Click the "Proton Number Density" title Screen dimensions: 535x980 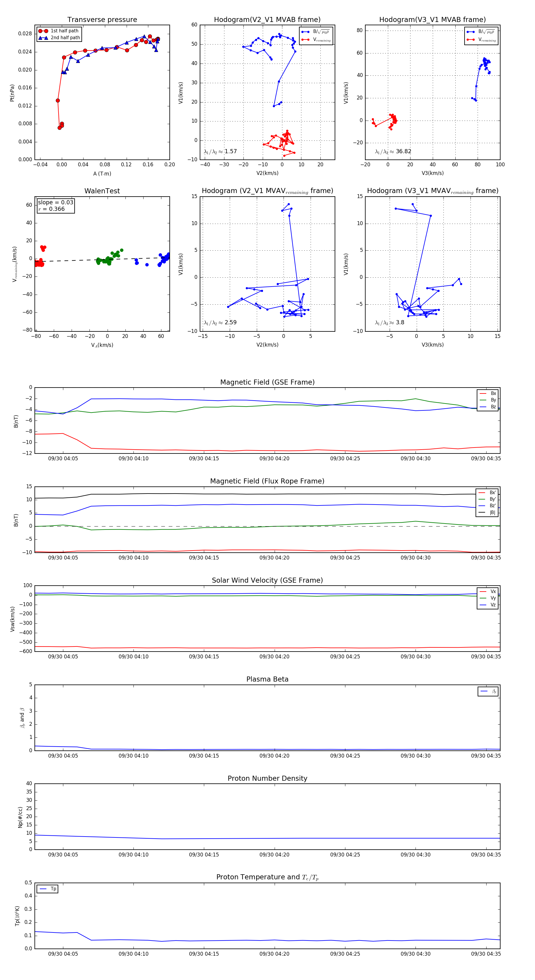(x=267, y=778)
